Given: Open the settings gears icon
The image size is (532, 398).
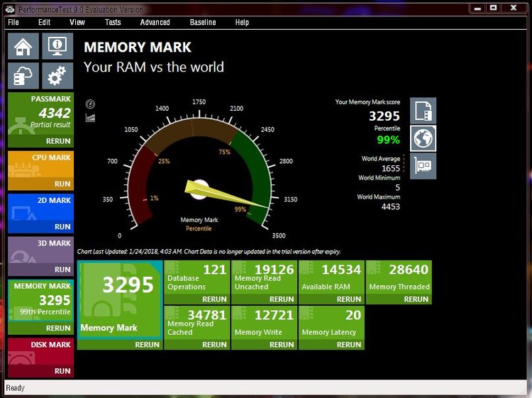Looking at the screenshot, I should click(x=57, y=76).
